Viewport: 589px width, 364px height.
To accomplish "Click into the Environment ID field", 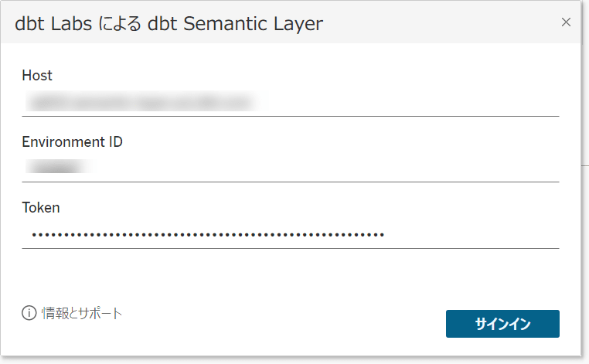I will click(290, 167).
